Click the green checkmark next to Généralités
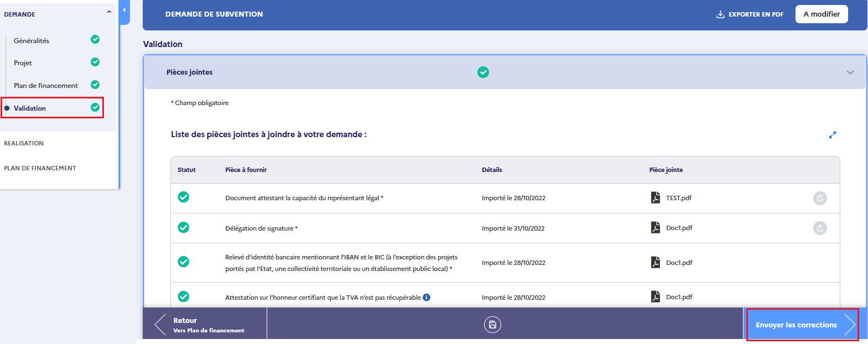 click(95, 39)
